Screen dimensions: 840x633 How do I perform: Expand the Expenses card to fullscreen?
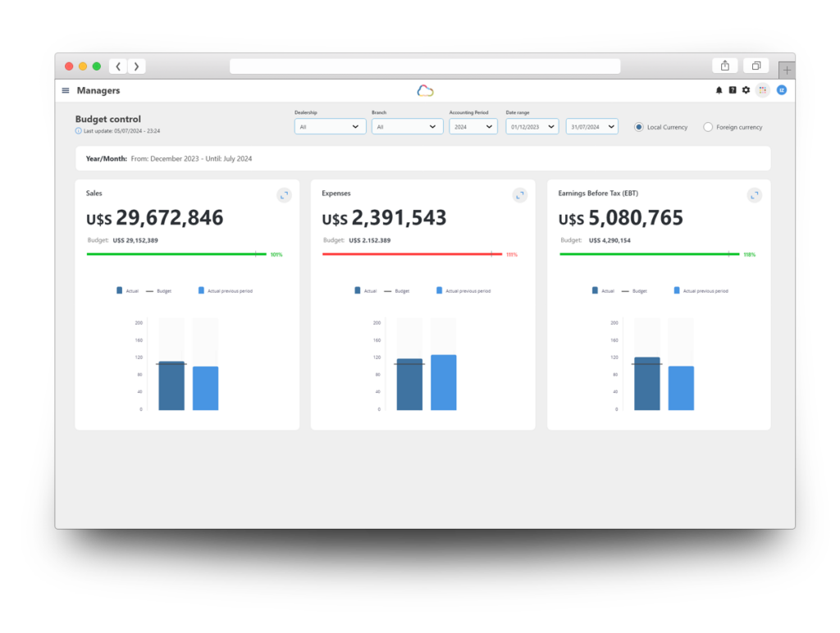pos(519,195)
